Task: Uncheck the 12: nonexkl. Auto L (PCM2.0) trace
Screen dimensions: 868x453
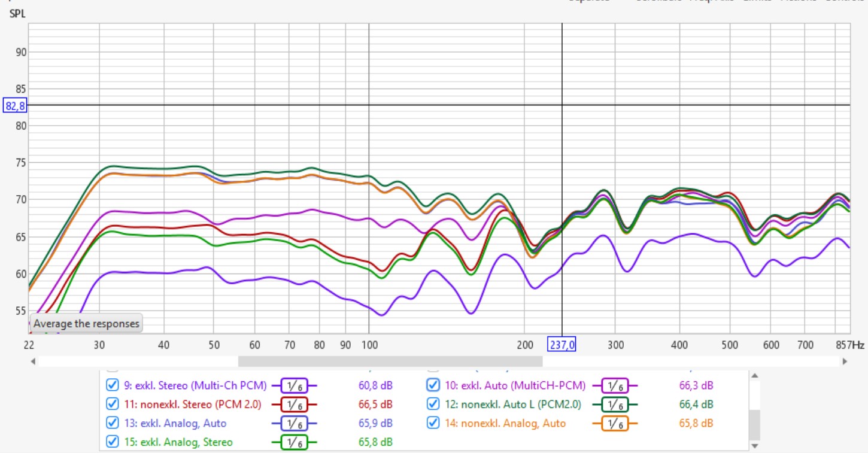Action: pos(433,404)
